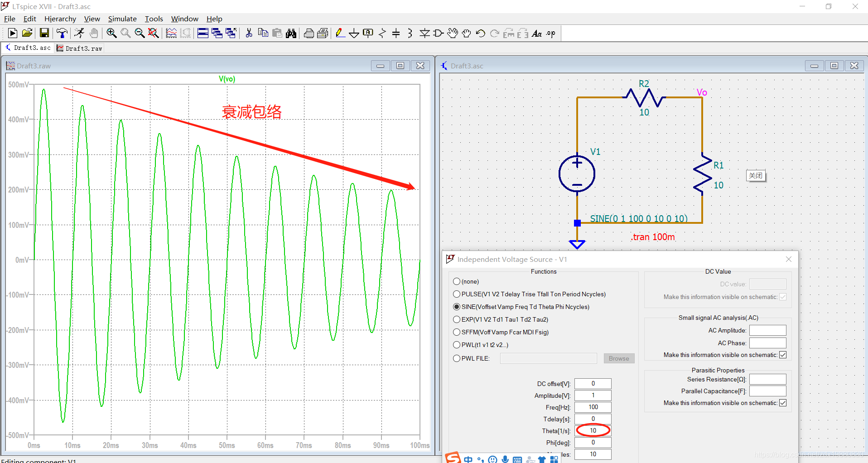Switch to the Draft3.raw tab
868x463 pixels.
(80, 48)
